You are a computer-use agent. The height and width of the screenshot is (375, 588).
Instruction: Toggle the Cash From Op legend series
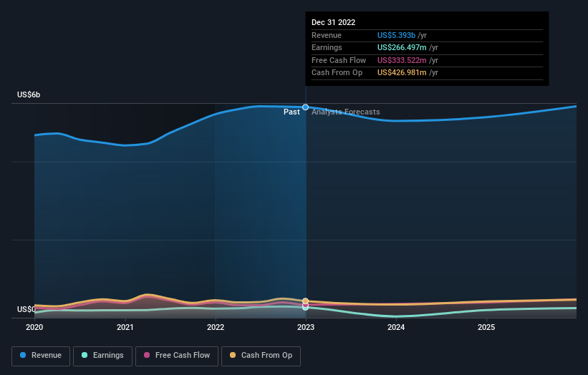261,356
